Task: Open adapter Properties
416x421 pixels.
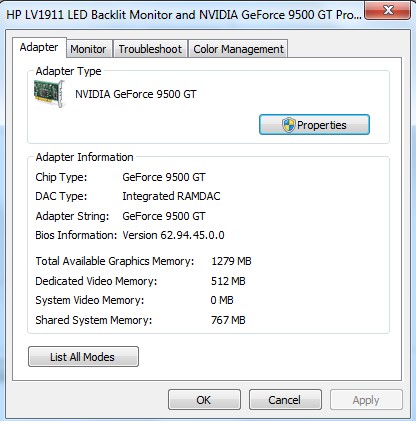Action: pos(314,125)
